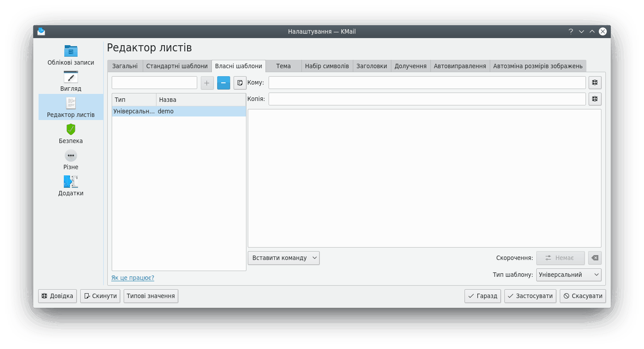This screenshot has height=349, width=644.
Task: Clear the shortcut with the erase icon
Action: pyautogui.click(x=595, y=258)
